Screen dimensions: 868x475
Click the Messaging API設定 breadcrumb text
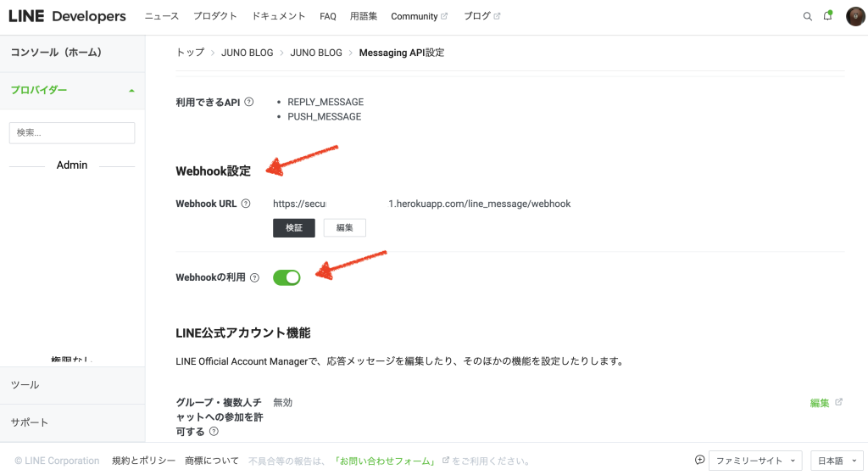pos(402,53)
